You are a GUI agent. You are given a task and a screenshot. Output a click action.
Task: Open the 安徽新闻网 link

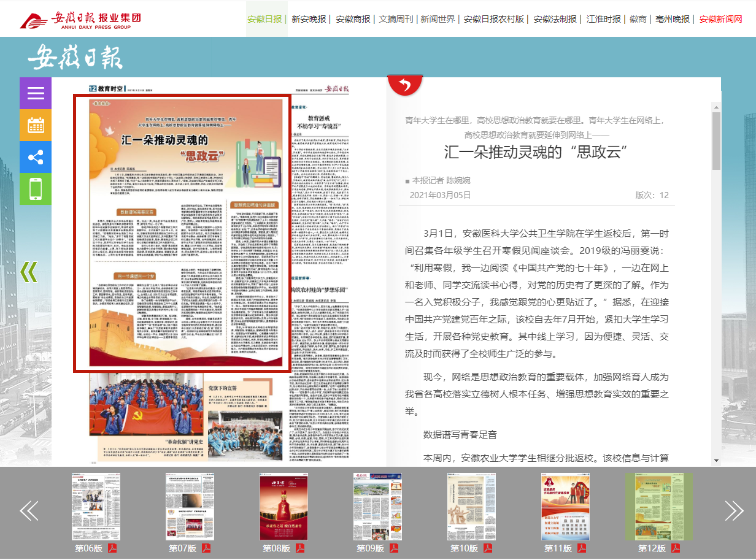pyautogui.click(x=720, y=19)
